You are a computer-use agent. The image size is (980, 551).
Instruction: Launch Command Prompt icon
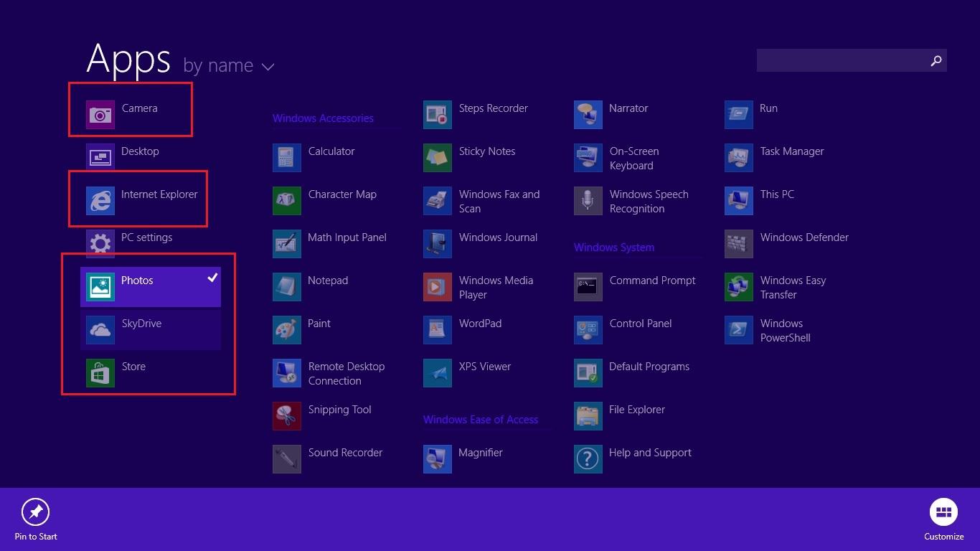tap(588, 287)
